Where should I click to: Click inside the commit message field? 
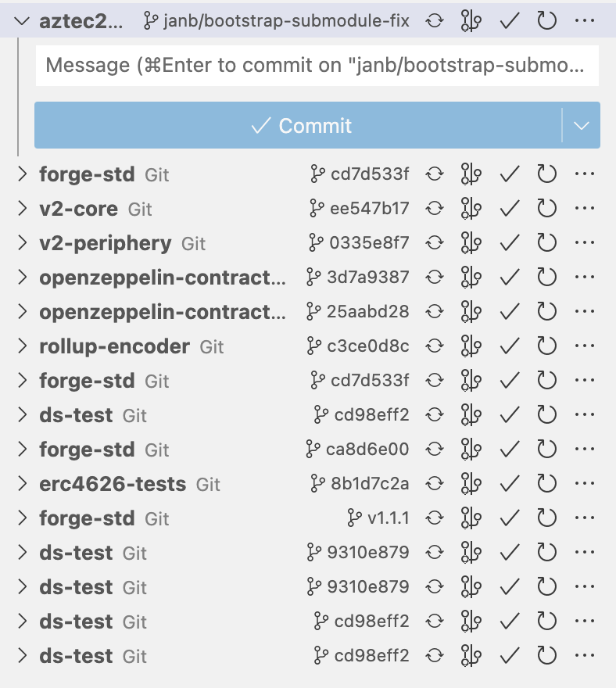[x=317, y=66]
